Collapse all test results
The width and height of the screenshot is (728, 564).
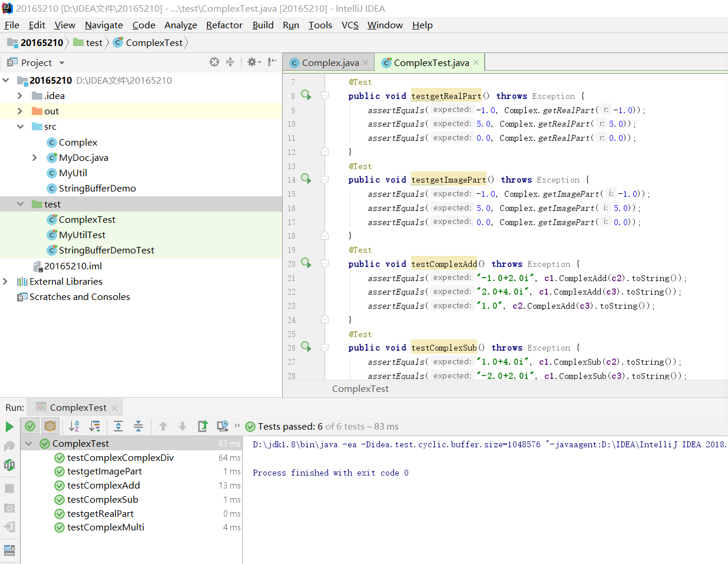tap(138, 426)
